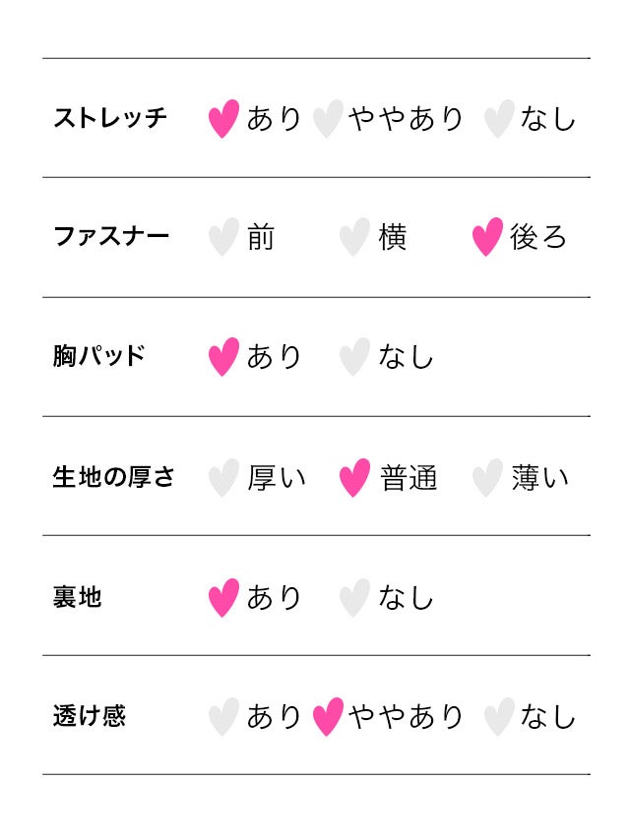Click the ファスナー row label
This screenshot has height=840, width=630.
click(x=110, y=237)
